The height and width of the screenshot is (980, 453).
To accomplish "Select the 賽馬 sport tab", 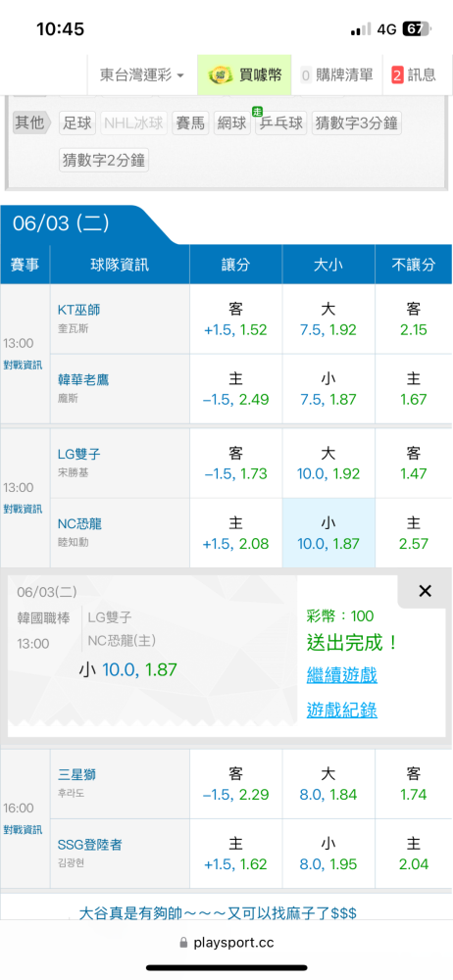I will coord(190,123).
